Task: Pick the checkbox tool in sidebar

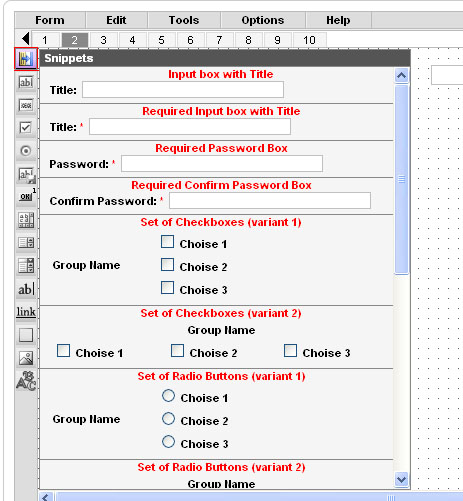Action: pyautogui.click(x=26, y=128)
